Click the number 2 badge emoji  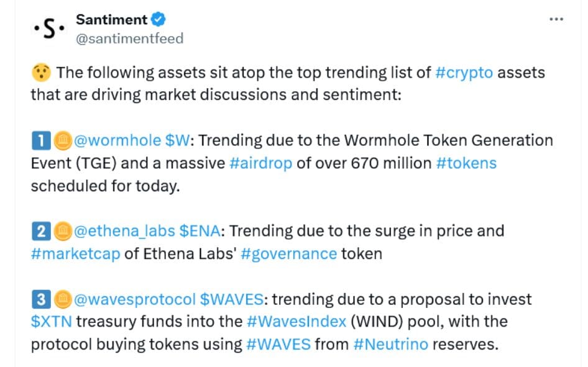(40, 230)
